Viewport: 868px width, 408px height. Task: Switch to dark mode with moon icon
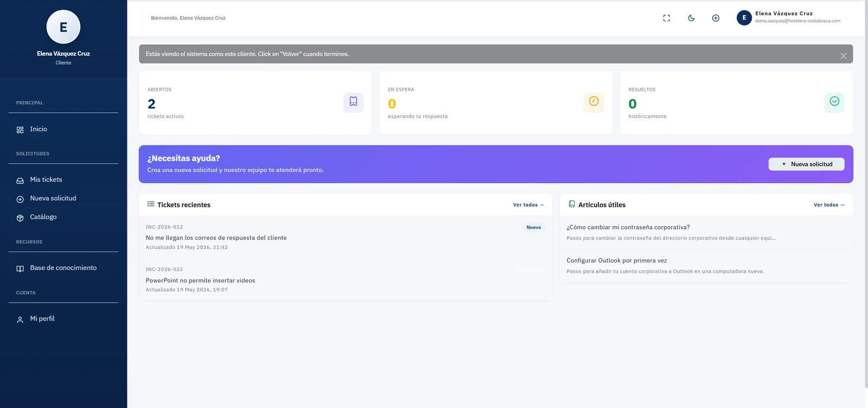click(x=691, y=18)
